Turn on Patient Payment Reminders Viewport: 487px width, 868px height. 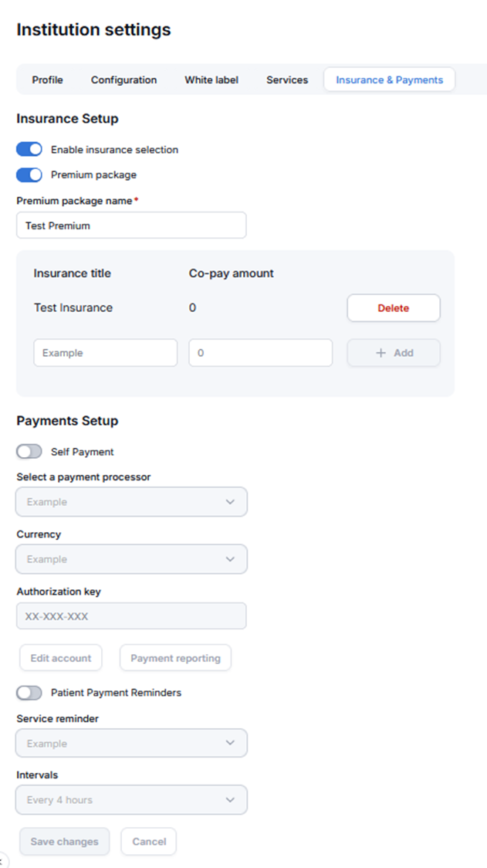click(29, 693)
